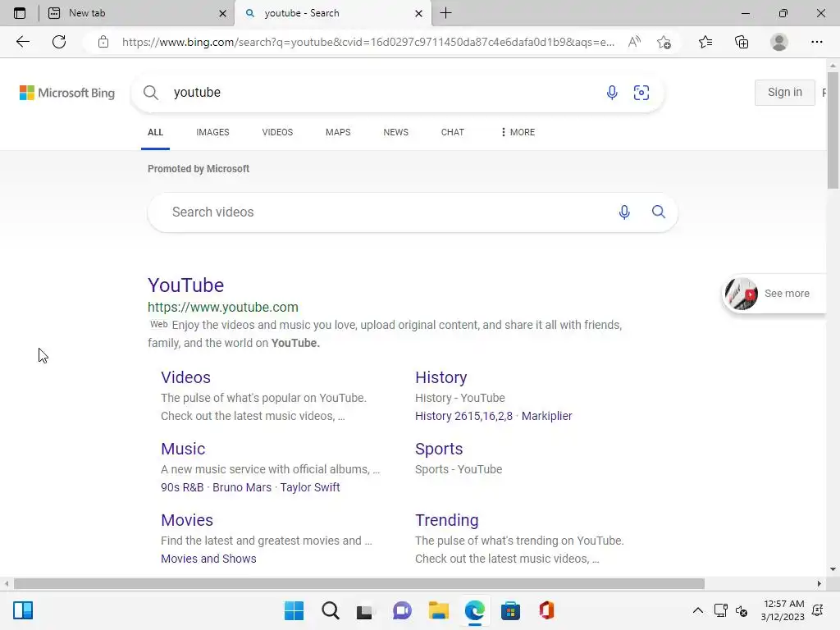The width and height of the screenshot is (840, 630).
Task: Open Bing visual search camera icon
Action: click(x=641, y=93)
